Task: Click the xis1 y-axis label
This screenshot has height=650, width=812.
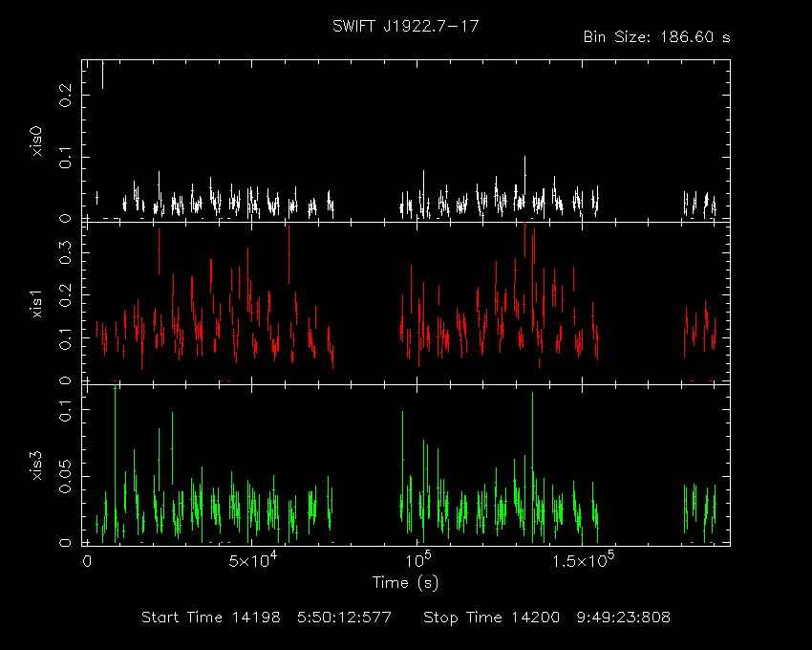Action: coord(36,303)
